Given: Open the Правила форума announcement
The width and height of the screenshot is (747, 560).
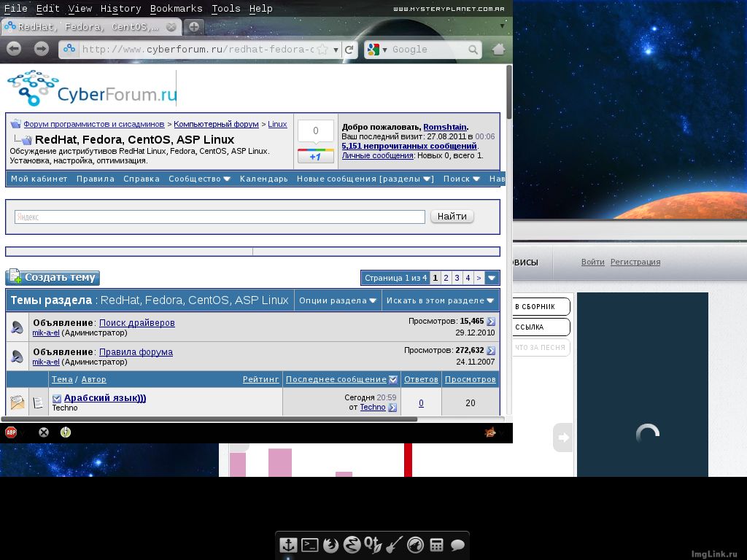Looking at the screenshot, I should [136, 352].
